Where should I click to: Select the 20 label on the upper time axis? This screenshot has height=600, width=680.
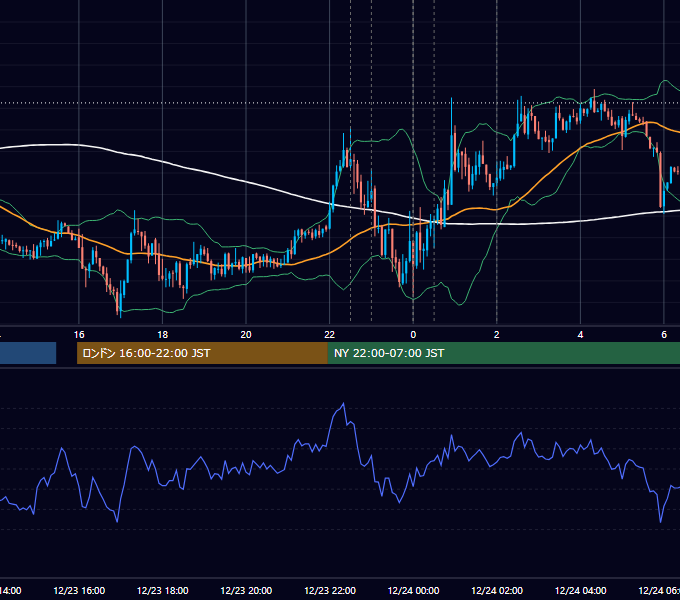[246, 335]
